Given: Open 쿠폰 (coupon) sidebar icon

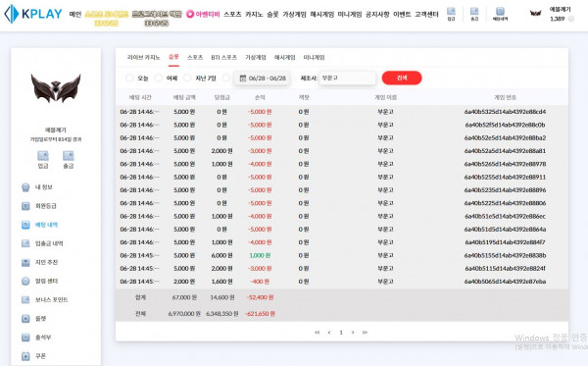Looking at the screenshot, I should coord(25,356).
